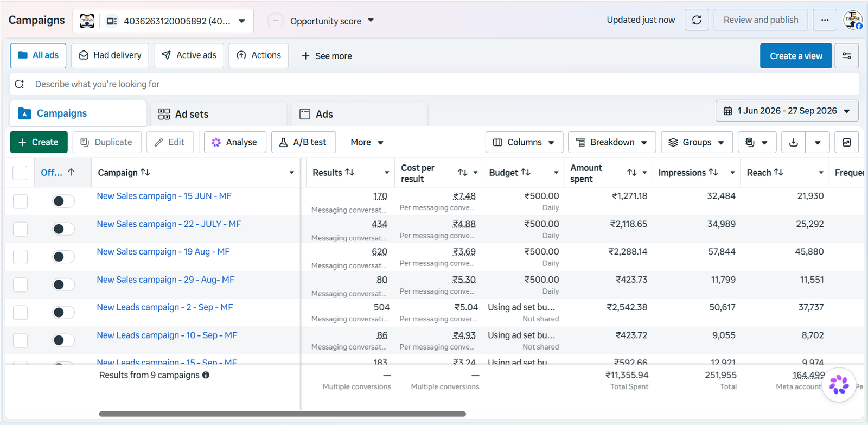The height and width of the screenshot is (425, 868).
Task: Click the Off/On column sort arrow
Action: 71,172
